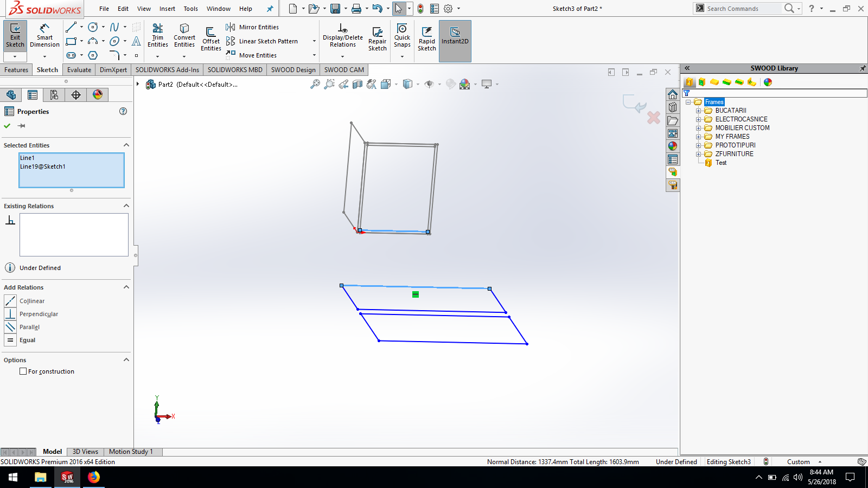Open Firefox from the taskbar
Screen dimensions: 868x488
pyautogui.click(x=94, y=477)
